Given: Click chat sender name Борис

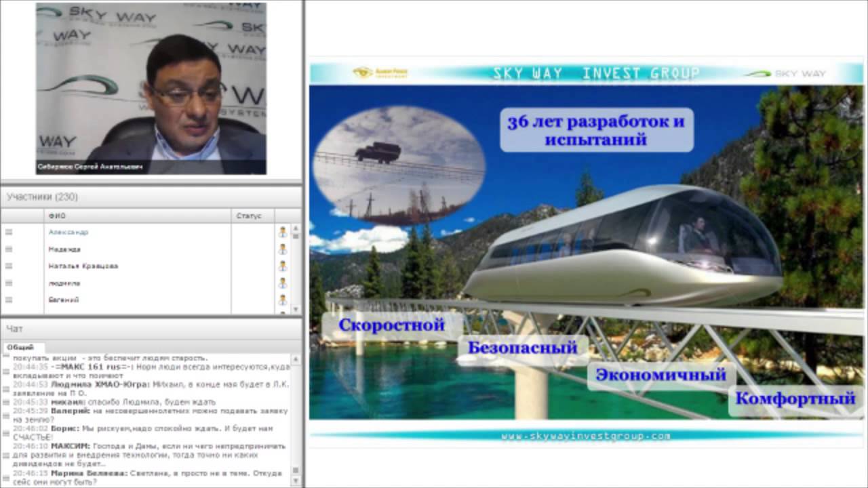Looking at the screenshot, I should pyautogui.click(x=64, y=428).
